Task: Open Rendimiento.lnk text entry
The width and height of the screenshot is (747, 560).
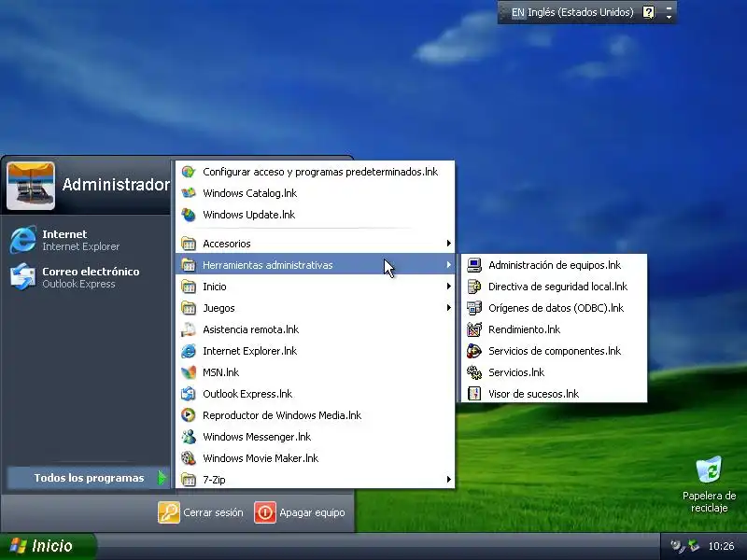Action: [x=524, y=329]
